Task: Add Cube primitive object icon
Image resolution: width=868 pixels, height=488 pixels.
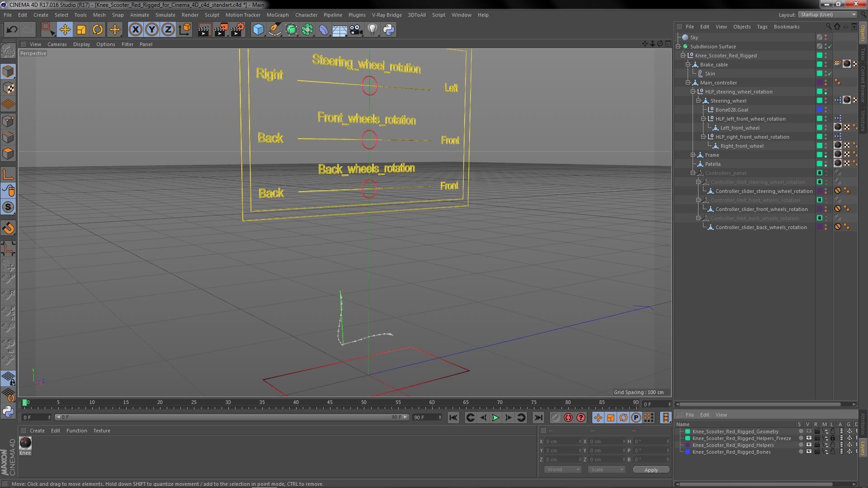Action: tap(258, 30)
